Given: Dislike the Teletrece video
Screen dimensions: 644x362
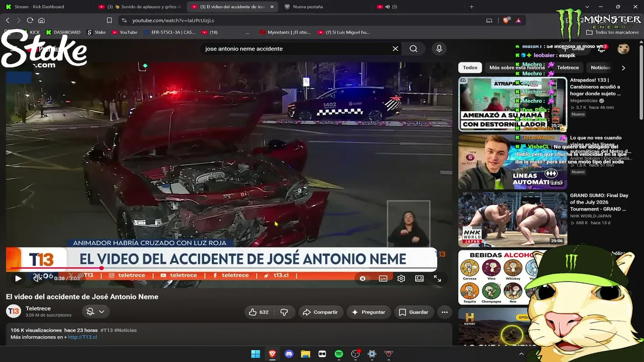Looking at the screenshot, I should (x=284, y=312).
